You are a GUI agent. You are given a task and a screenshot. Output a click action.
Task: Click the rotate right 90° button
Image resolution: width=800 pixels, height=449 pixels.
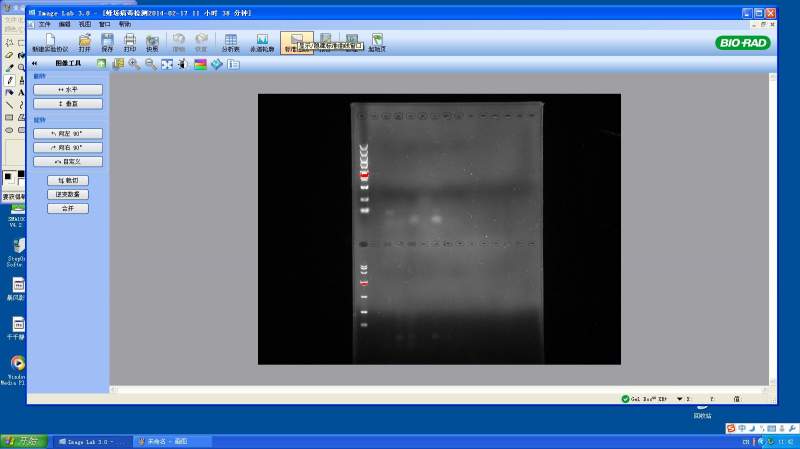coord(68,147)
